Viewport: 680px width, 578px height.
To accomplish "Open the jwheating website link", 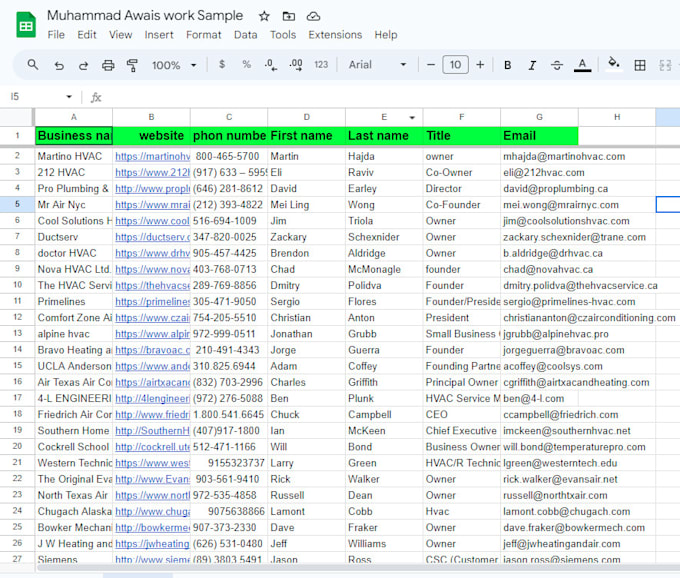I will click(x=152, y=544).
